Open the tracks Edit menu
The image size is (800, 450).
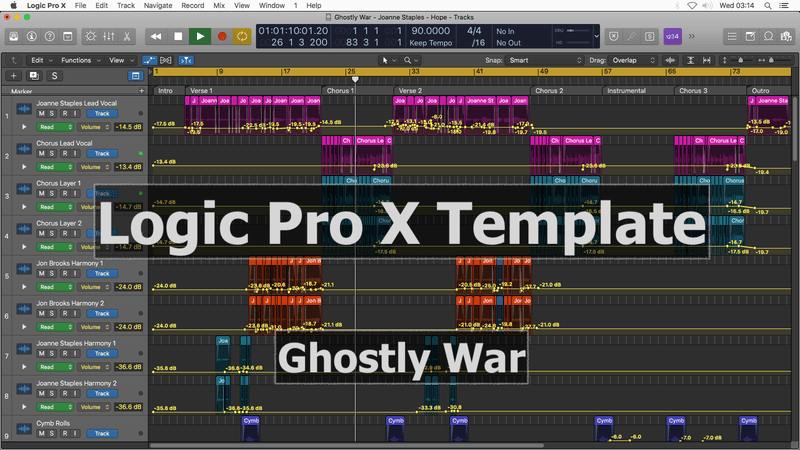point(41,60)
